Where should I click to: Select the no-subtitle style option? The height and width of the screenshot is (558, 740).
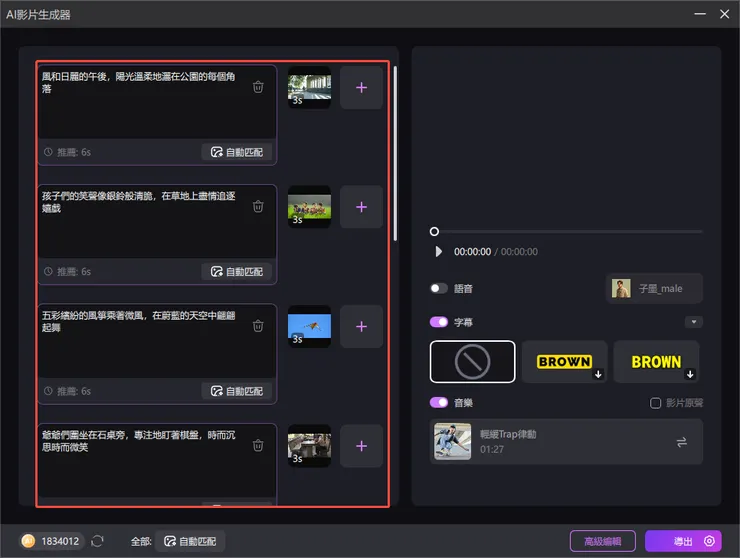[x=472, y=362]
